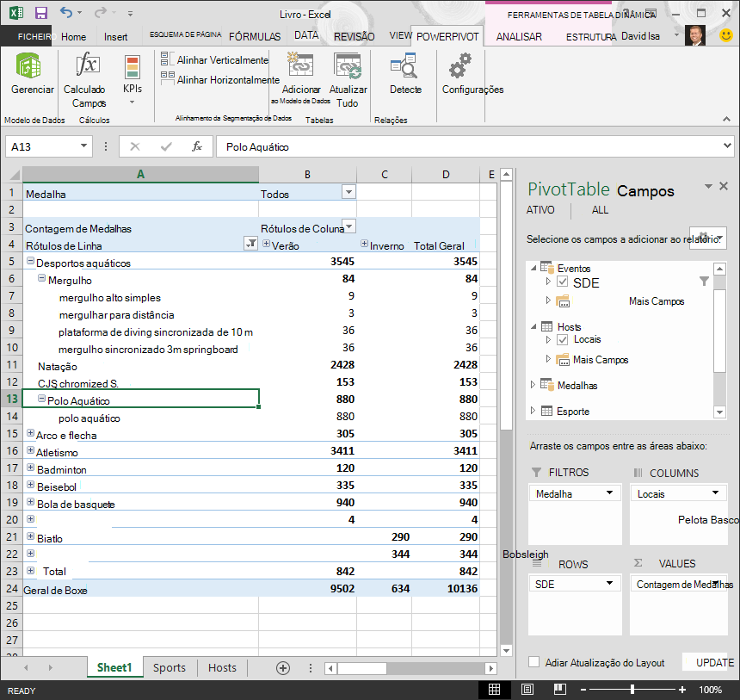Add a new sheet with plus icon

[x=283, y=668]
